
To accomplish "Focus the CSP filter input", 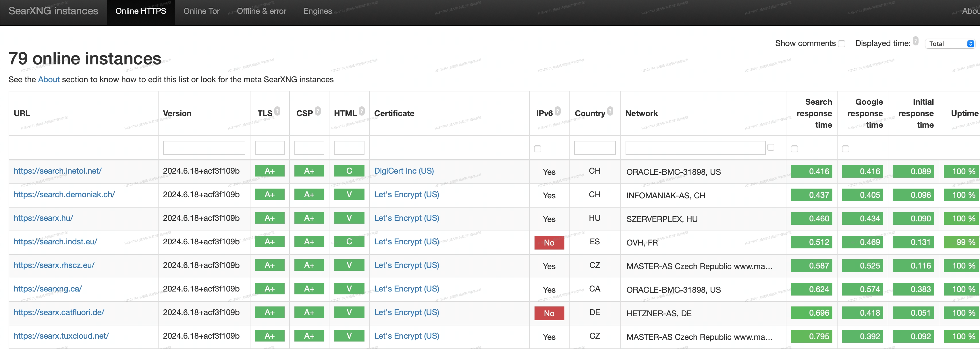I will coord(309,148).
